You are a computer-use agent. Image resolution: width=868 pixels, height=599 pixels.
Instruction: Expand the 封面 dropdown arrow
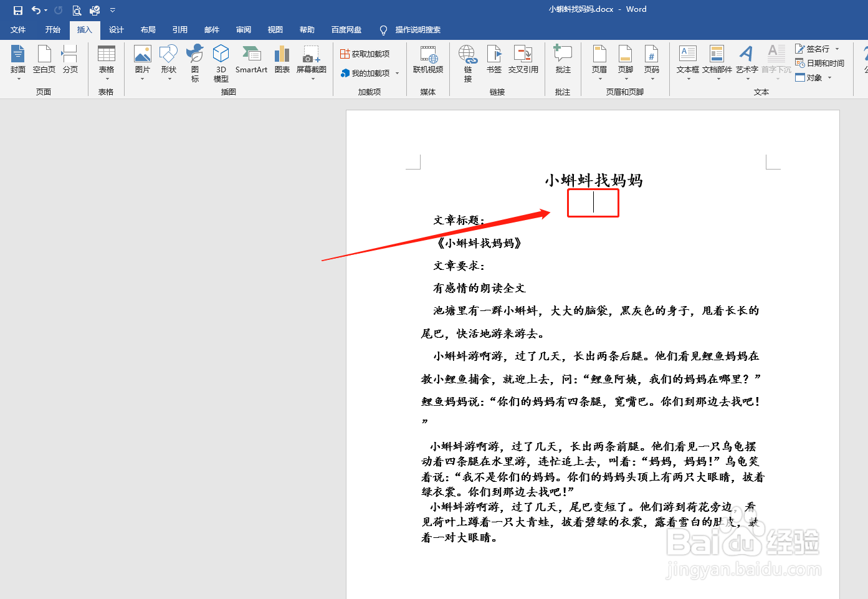point(18,79)
